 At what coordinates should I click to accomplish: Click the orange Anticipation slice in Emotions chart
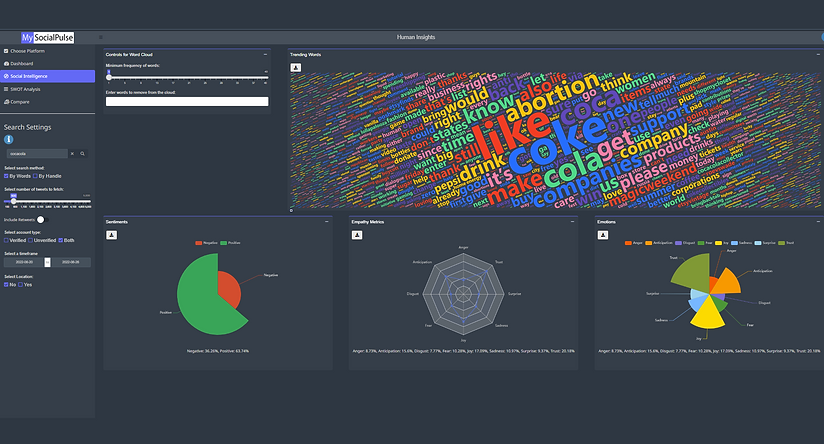click(727, 282)
